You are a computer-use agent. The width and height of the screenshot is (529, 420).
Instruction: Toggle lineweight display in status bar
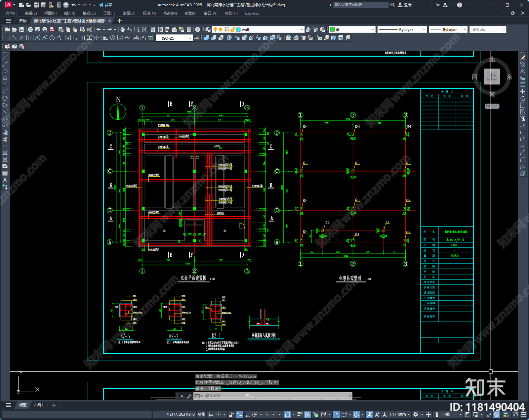pyautogui.click(x=300, y=414)
